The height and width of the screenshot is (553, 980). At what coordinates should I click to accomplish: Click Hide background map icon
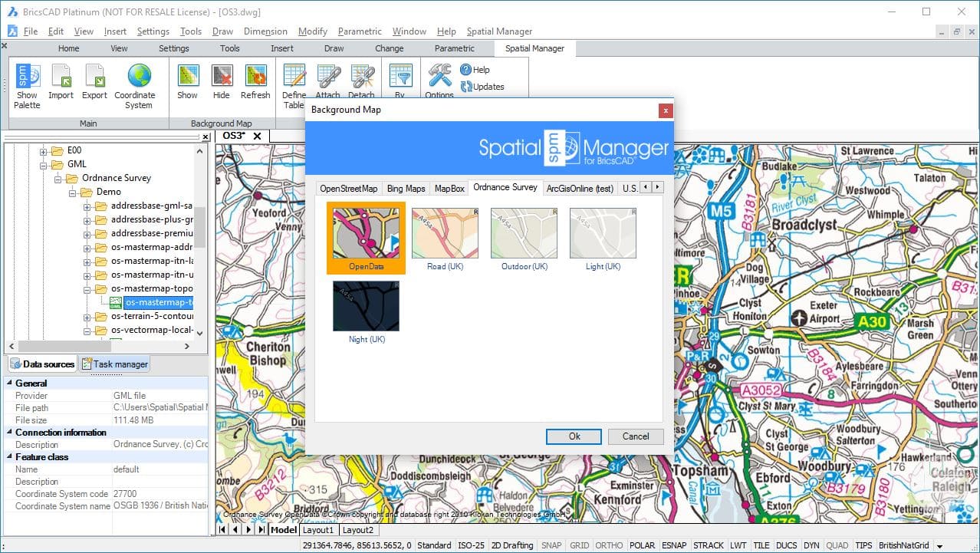pyautogui.click(x=222, y=75)
